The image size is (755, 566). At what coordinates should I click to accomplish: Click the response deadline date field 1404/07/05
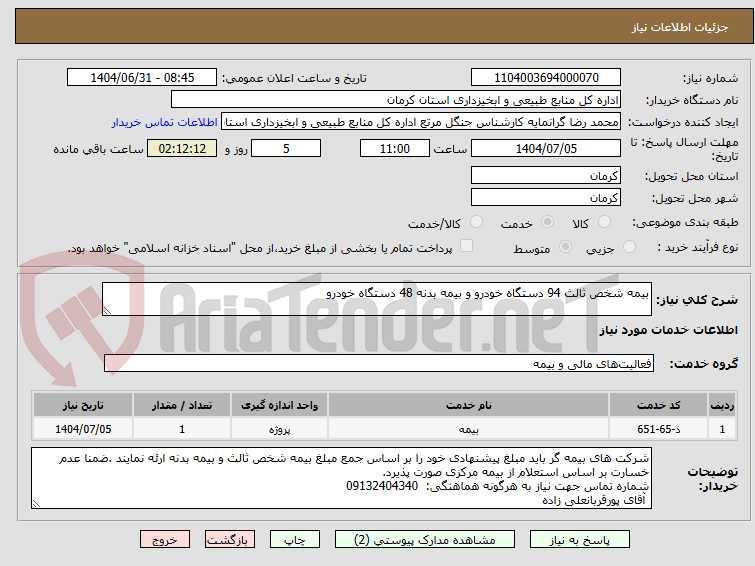546,148
